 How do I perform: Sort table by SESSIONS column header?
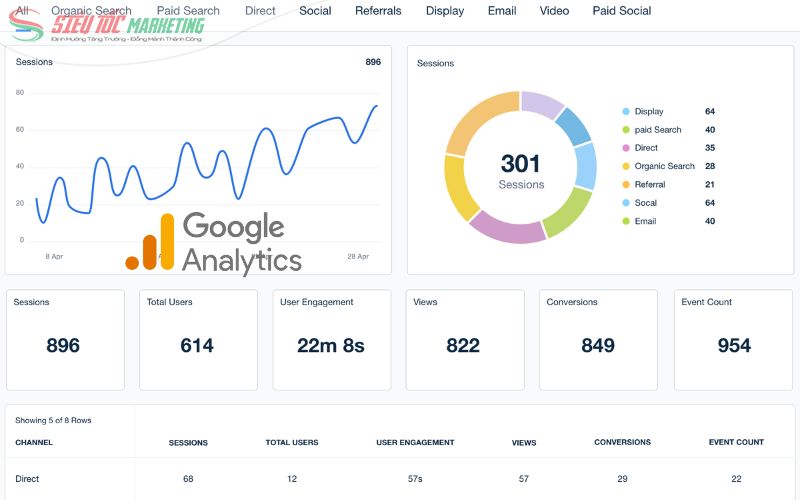tap(188, 443)
